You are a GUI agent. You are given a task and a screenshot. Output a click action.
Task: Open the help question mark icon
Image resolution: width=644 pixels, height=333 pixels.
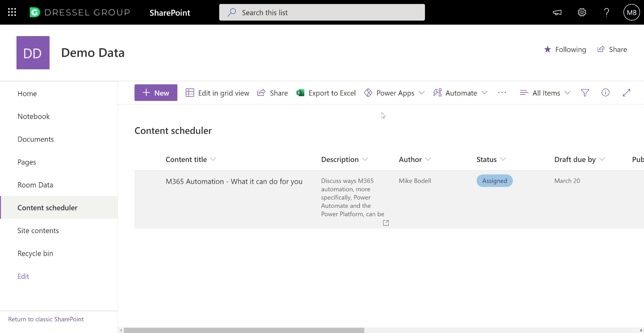tap(607, 12)
